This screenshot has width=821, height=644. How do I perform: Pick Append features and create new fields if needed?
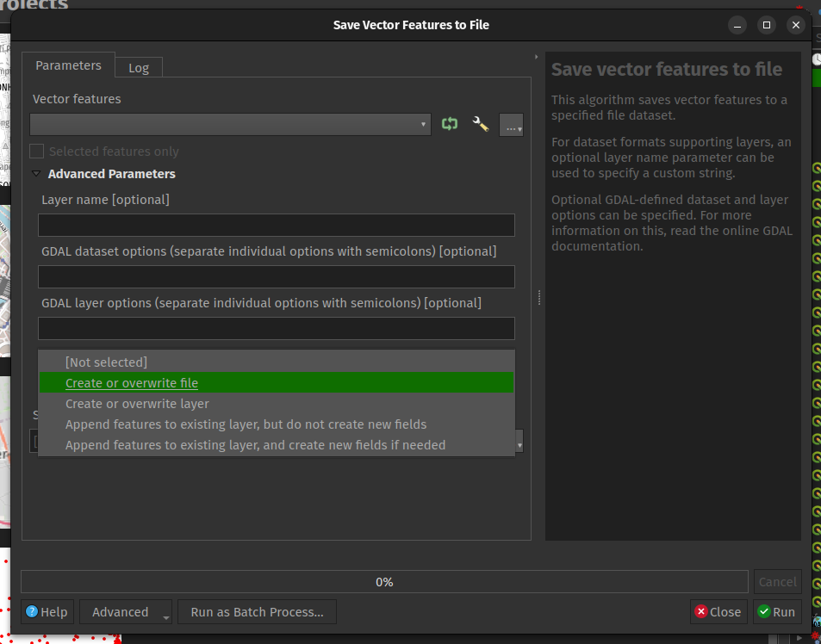click(x=255, y=445)
